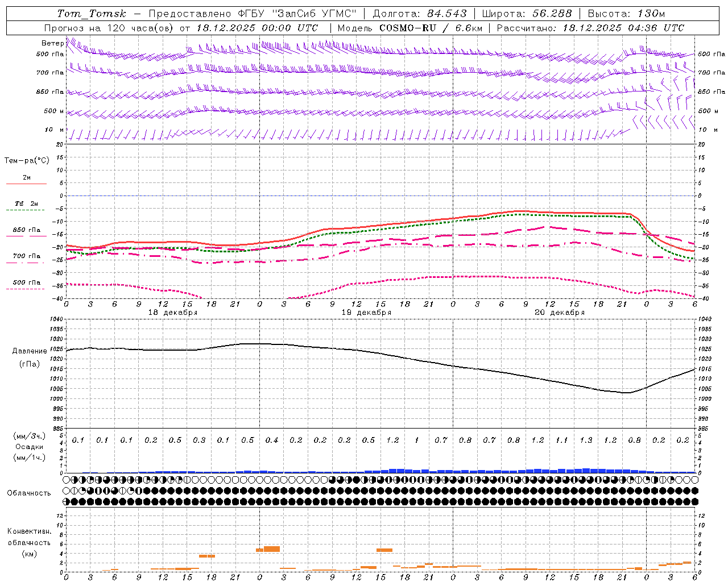Click the "19 декабря" date label
This screenshot has height=582, width=728.
(x=366, y=313)
